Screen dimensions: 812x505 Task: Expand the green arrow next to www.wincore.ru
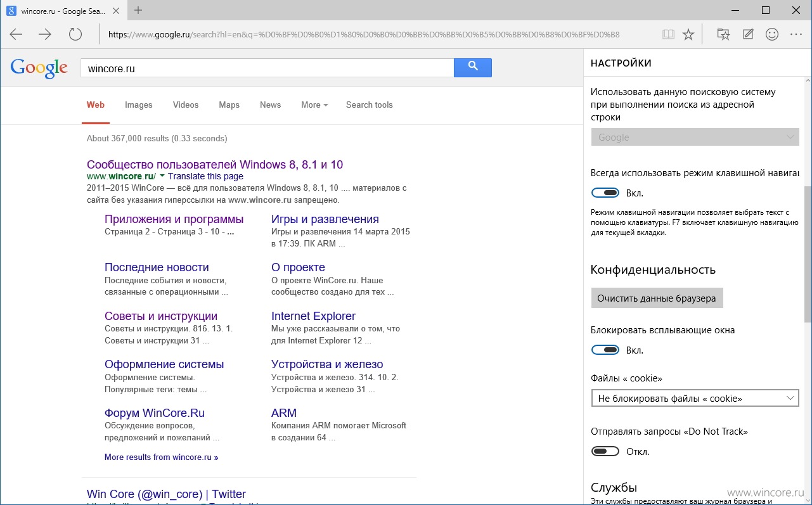pyautogui.click(x=162, y=176)
